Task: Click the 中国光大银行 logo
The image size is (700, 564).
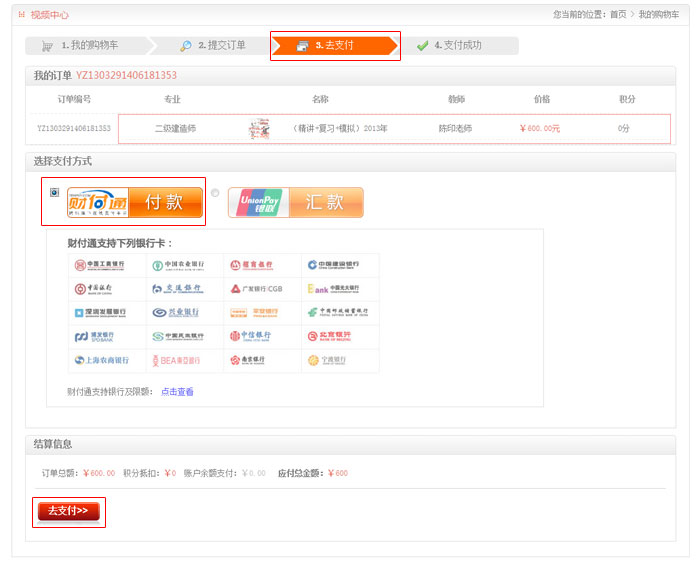Action: click(333, 289)
